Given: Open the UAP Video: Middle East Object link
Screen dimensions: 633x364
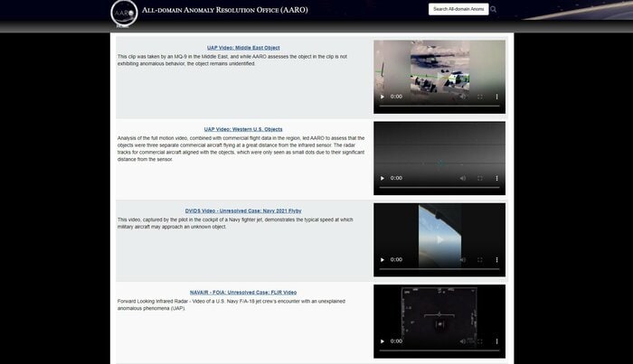Looking at the screenshot, I should click(243, 48).
